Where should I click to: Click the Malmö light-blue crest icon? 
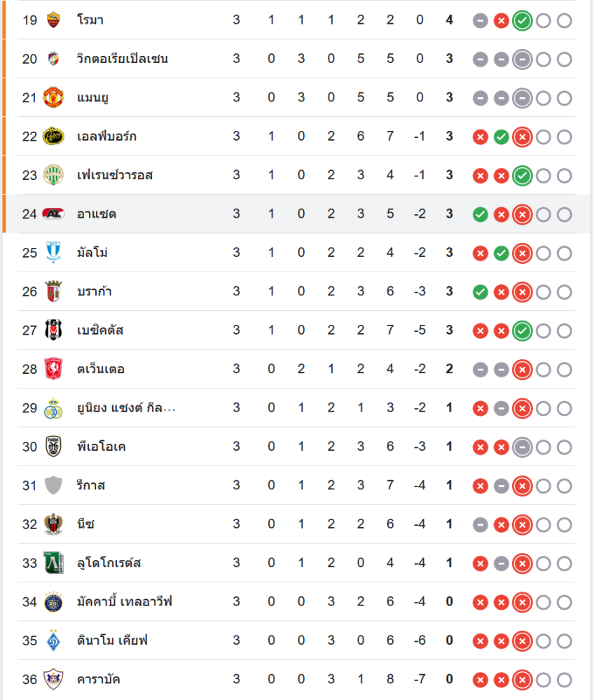coord(53,253)
